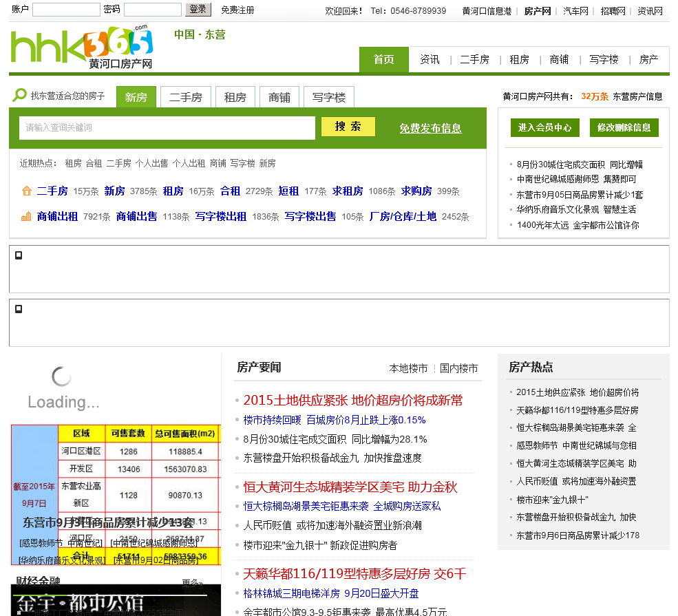Open news 1400光年太远 金宇都市公馆许你
The height and width of the screenshot is (616, 678).
click(578, 225)
